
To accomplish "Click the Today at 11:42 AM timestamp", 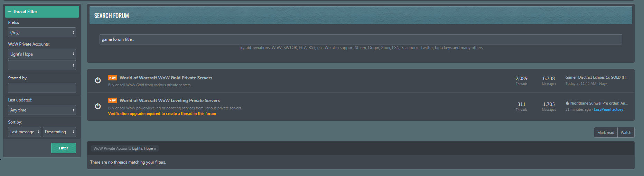I will 581,84.
